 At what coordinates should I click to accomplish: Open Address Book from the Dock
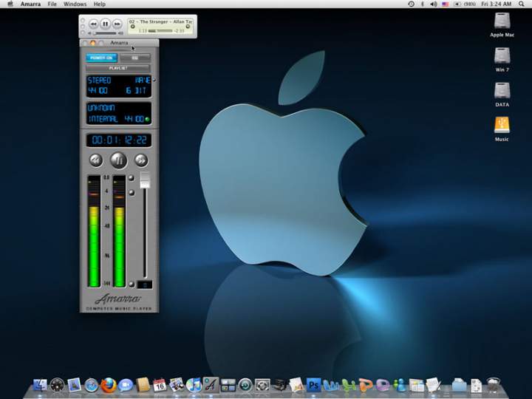[143, 386]
